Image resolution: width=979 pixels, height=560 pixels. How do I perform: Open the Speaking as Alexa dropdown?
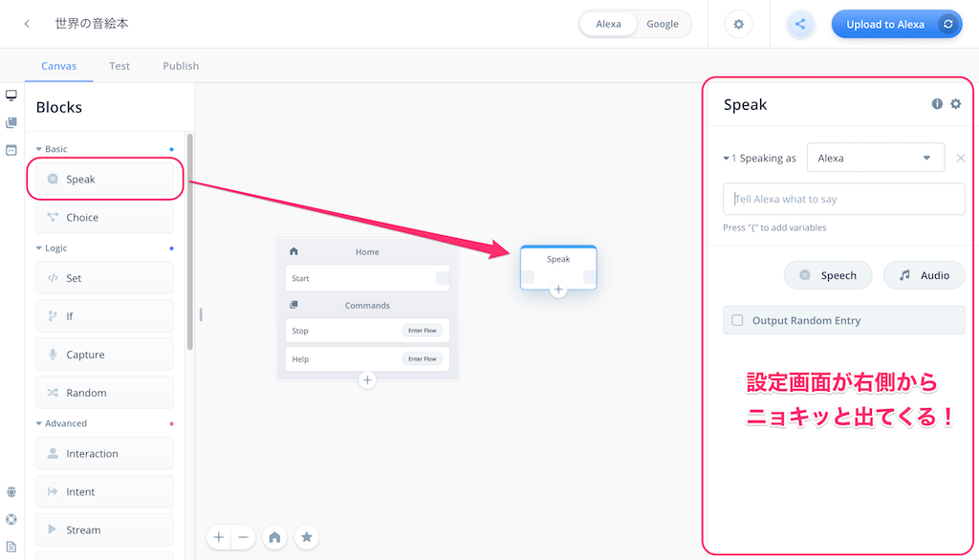876,158
